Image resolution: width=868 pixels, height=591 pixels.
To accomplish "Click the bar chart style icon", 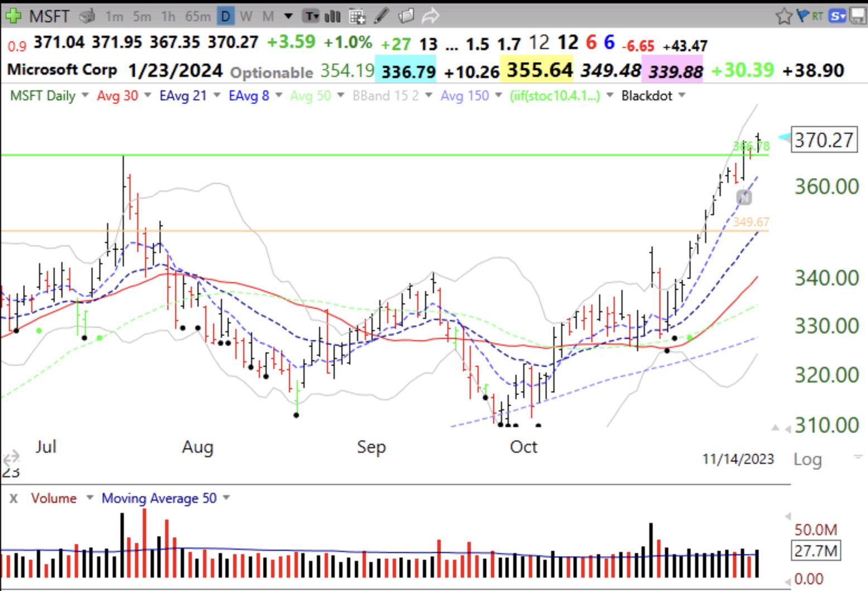I will (332, 16).
